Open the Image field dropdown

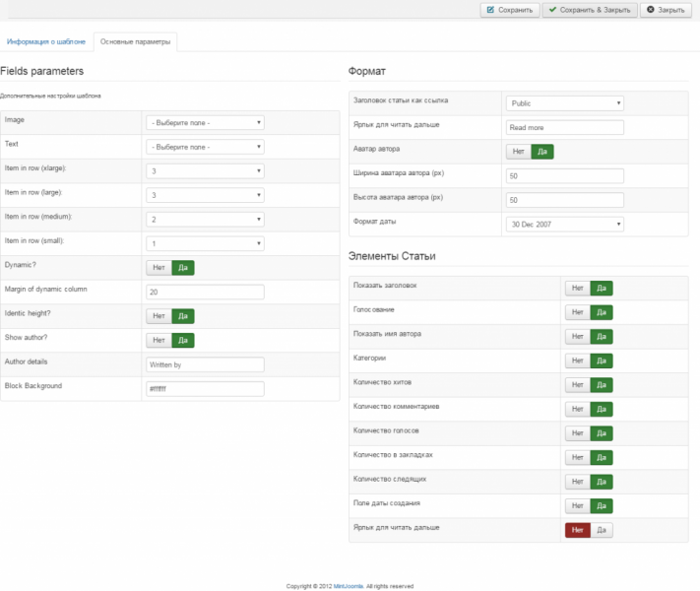click(x=205, y=123)
